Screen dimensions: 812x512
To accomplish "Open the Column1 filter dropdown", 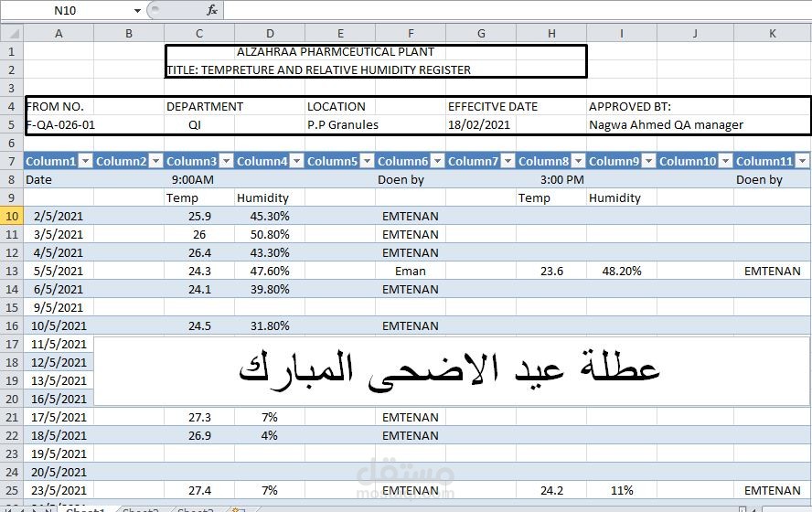I will 85,162.
